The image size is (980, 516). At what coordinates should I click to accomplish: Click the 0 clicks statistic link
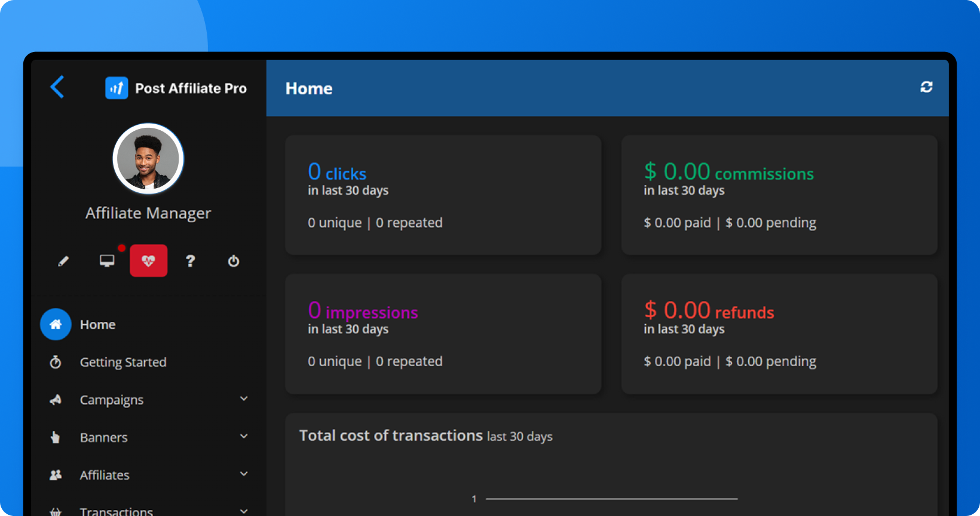pyautogui.click(x=337, y=173)
